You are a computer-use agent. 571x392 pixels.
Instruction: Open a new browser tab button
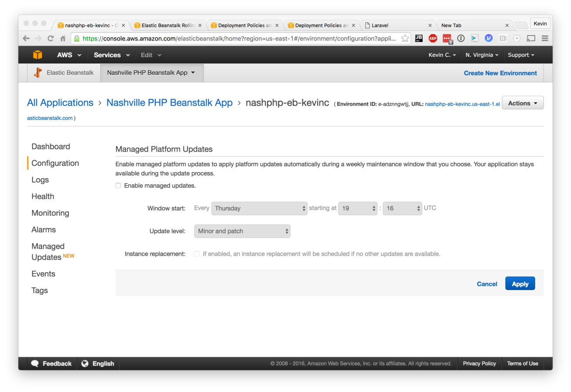click(x=521, y=25)
